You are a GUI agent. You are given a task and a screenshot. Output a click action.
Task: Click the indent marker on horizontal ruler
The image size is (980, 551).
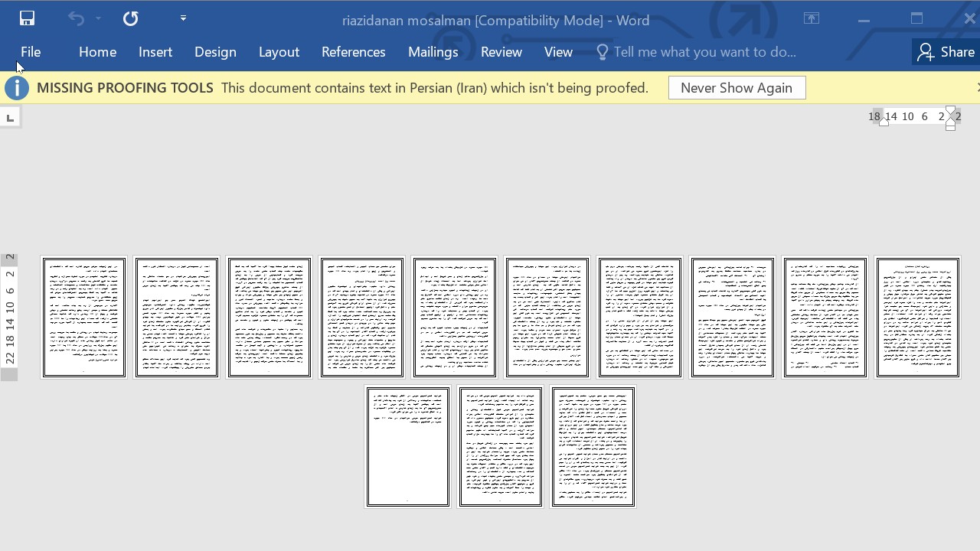(x=950, y=118)
